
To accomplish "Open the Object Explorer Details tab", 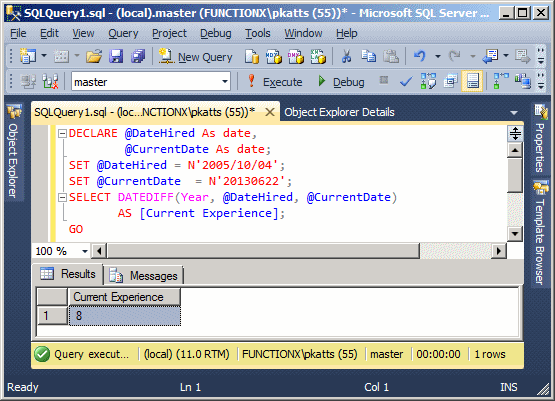I will pyautogui.click(x=339, y=112).
